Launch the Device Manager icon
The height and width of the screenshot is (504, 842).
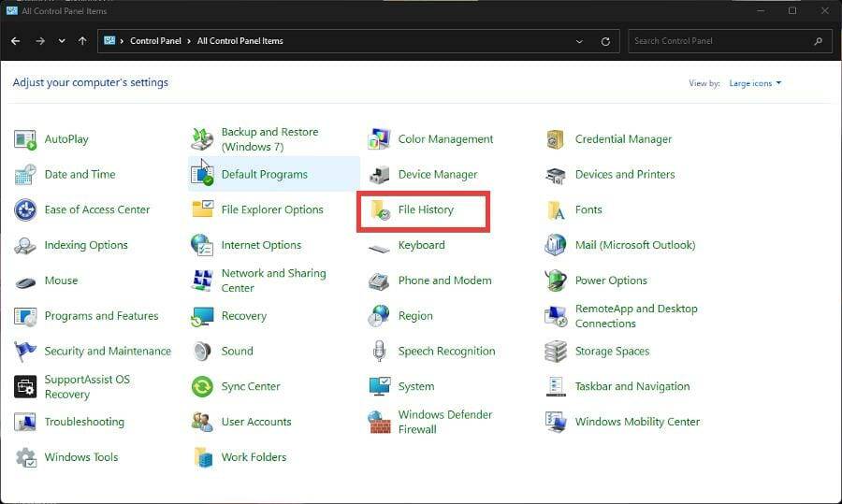379,175
